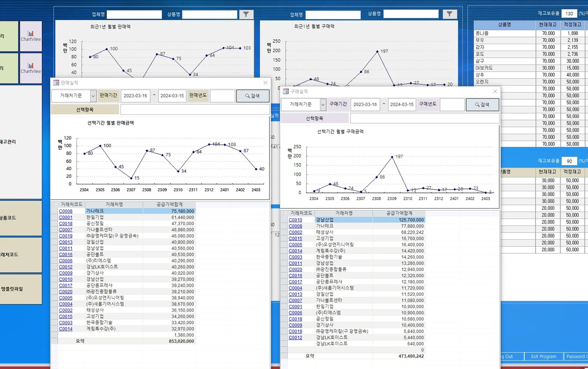Click point 100 on 판매금액 chart
This screenshot has height=369, width=588.
coord(100,146)
